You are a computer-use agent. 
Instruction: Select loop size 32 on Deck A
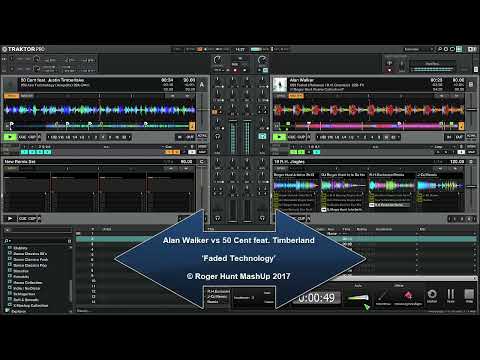pos(124,137)
